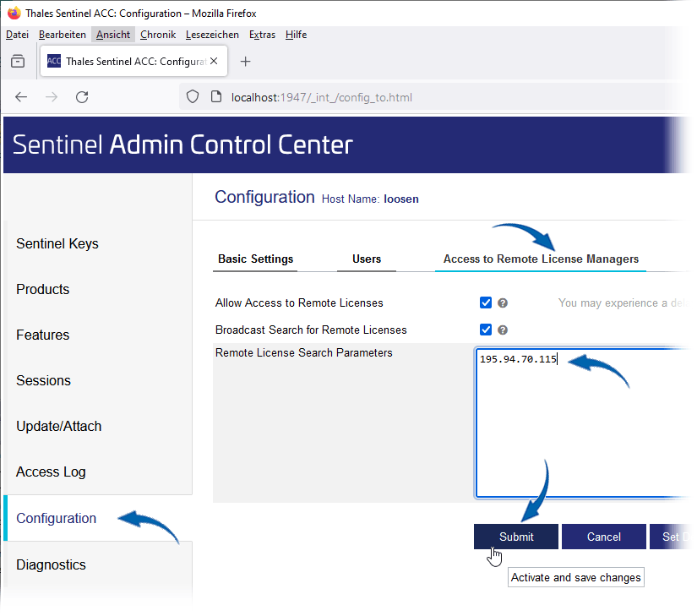Click the 'Allow Access to Remote Licenses' label
The height and width of the screenshot is (616, 697).
299,303
